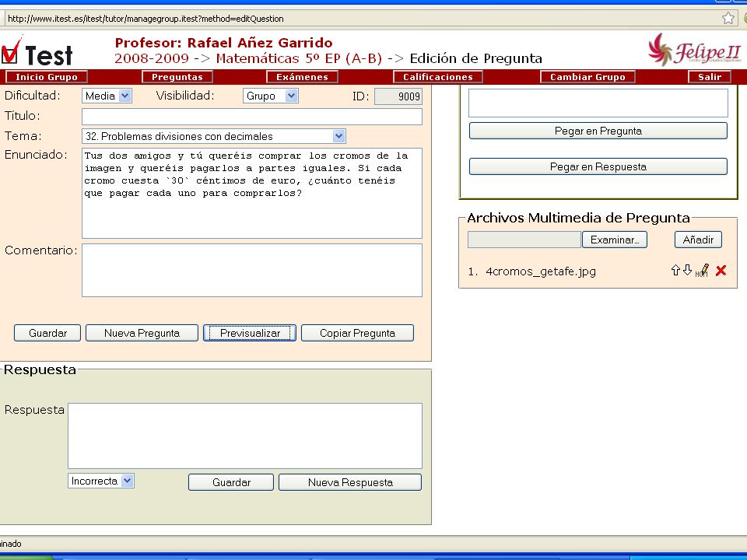Click inside the Enunciado text area
The image size is (747, 560).
coord(252,194)
